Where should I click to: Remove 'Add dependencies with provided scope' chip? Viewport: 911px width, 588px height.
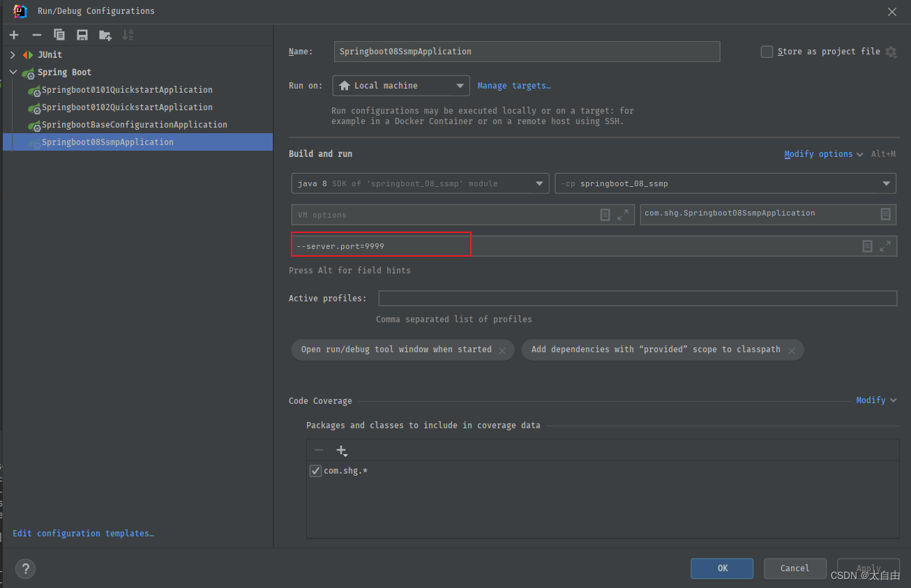pos(791,350)
